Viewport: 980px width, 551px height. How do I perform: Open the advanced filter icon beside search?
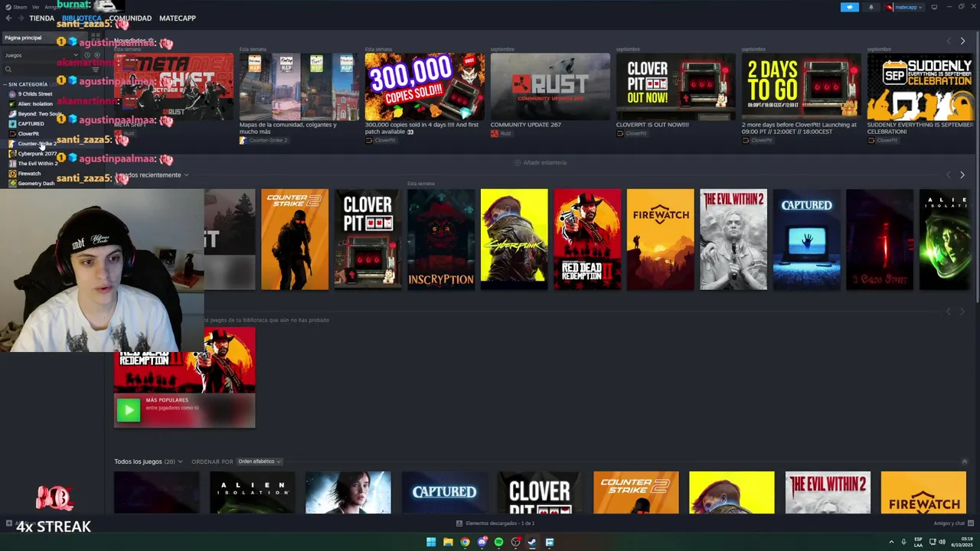[96, 70]
